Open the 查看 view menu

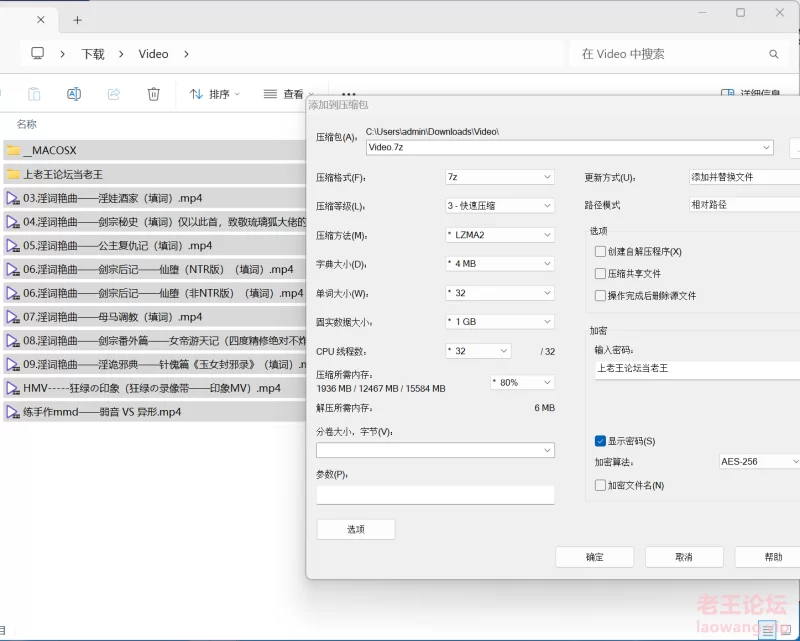(x=290, y=94)
